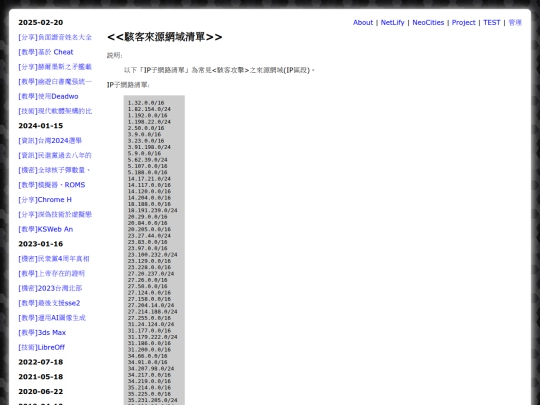Open the [機密]全球核子彈數量 article
Screen dimensions: 540x405
click(54, 170)
